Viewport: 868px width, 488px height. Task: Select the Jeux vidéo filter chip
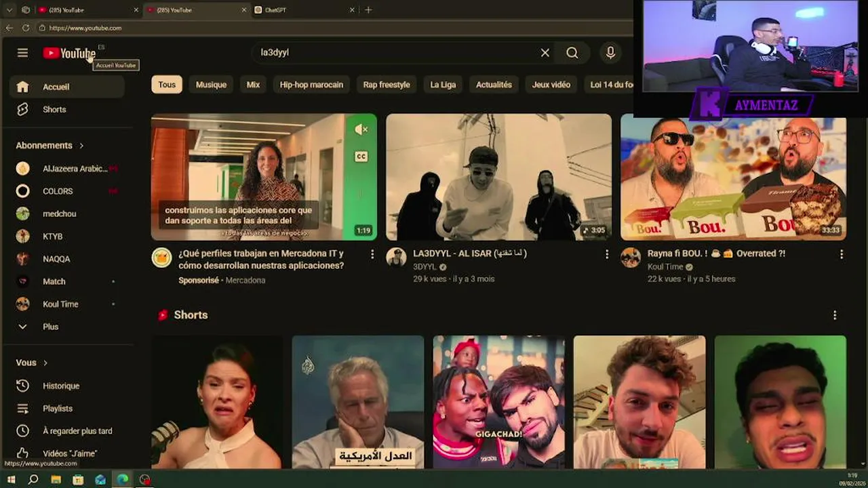tap(551, 85)
